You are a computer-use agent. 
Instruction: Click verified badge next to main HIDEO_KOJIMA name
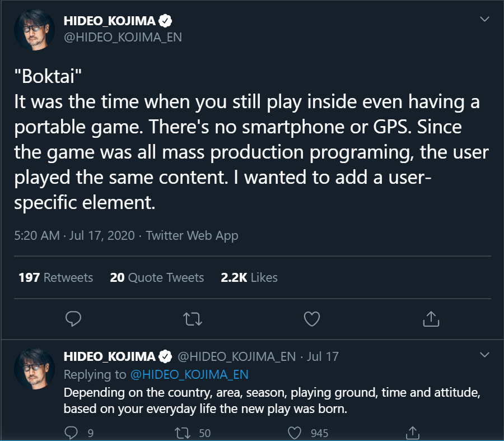(x=166, y=21)
